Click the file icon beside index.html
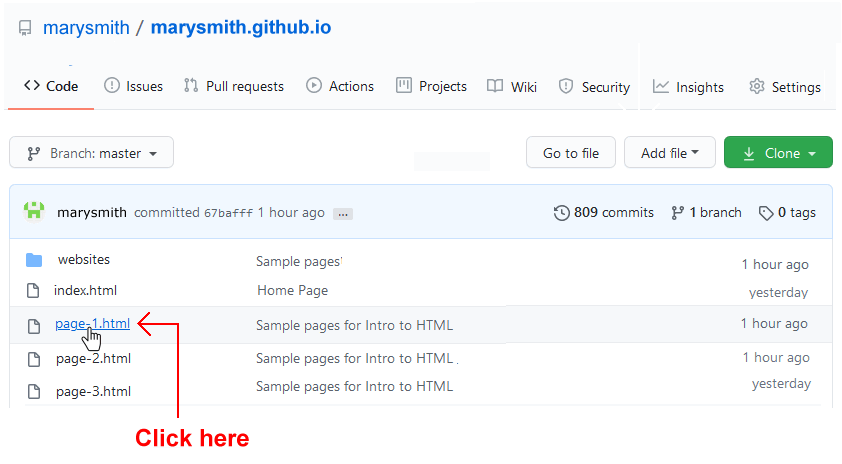The width and height of the screenshot is (842, 464). coord(34,291)
